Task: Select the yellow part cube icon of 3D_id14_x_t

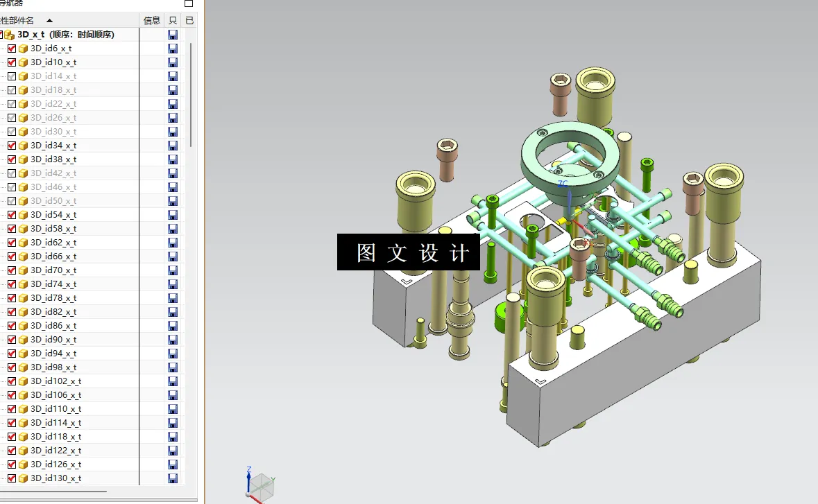Action: coord(22,76)
